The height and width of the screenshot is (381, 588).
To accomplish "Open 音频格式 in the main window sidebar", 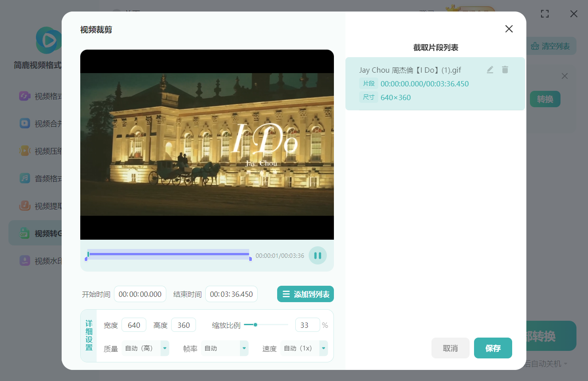I will tap(40, 179).
